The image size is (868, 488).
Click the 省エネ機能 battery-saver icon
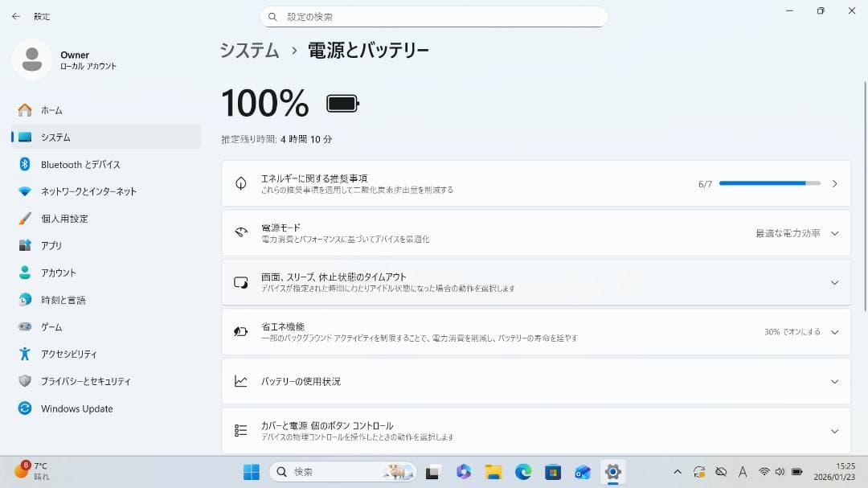pos(240,331)
